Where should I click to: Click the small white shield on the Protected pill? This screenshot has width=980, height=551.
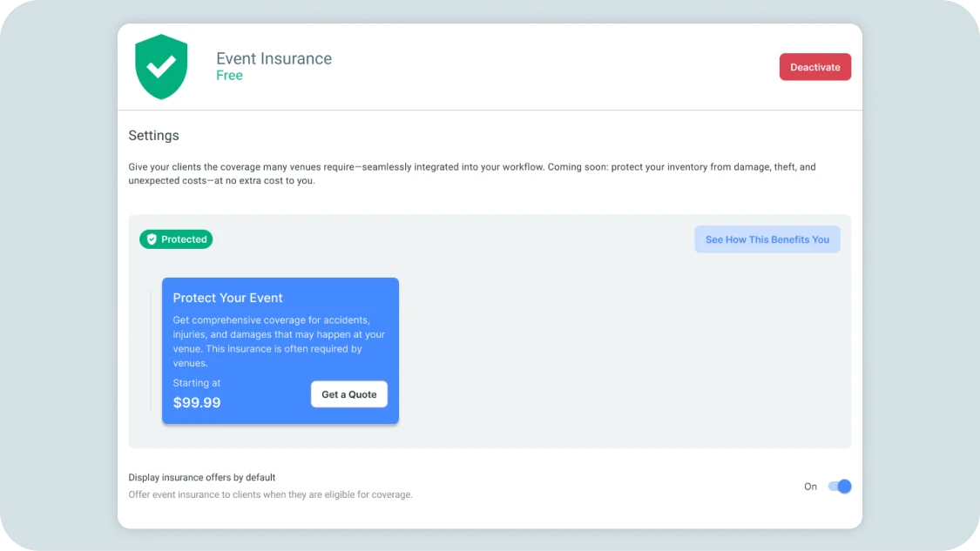(x=152, y=239)
